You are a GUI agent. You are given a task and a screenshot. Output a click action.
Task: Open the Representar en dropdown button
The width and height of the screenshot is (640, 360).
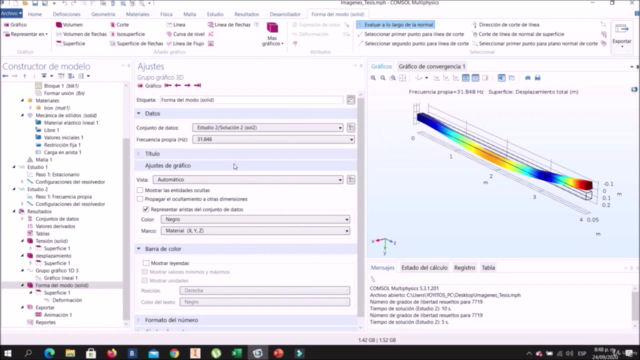[x=26, y=34]
